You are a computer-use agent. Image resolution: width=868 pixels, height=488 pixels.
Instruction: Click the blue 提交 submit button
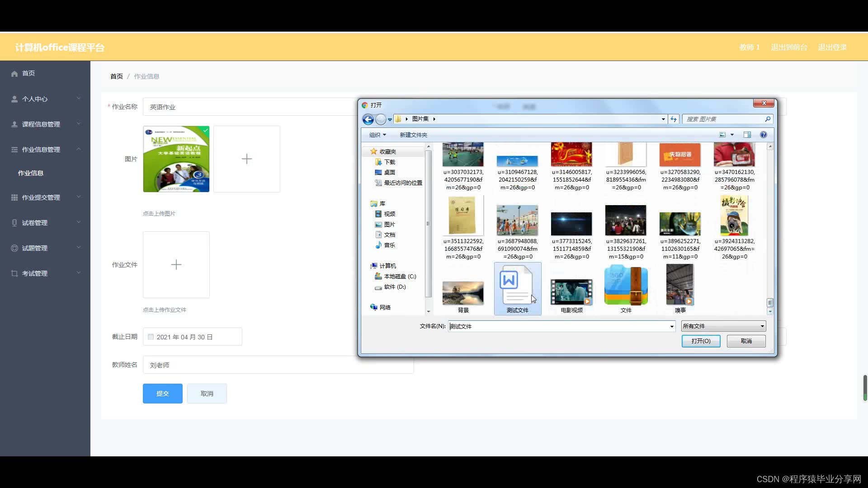pos(163,394)
